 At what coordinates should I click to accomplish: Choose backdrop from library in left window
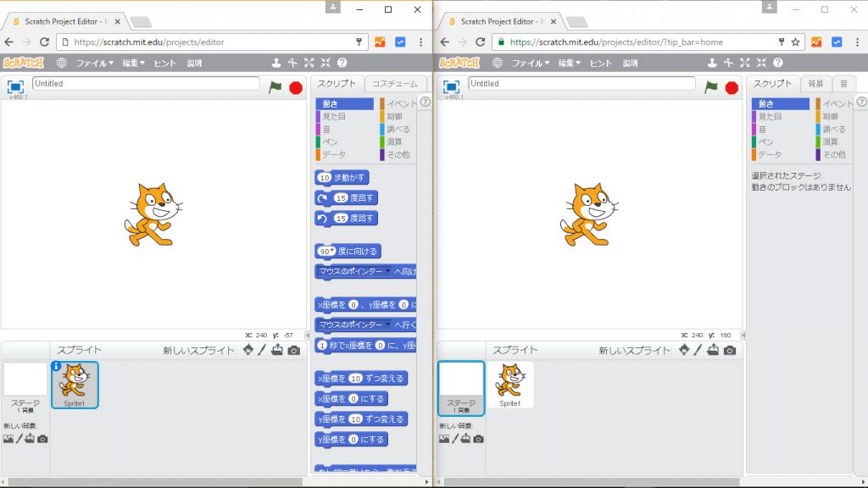tap(8, 439)
